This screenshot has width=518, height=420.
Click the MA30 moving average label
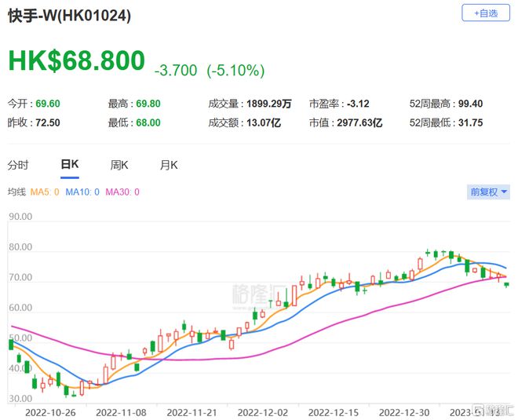[122, 192]
